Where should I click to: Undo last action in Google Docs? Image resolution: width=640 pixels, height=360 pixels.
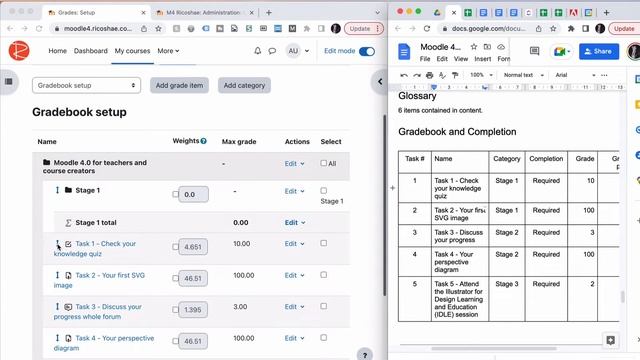click(x=404, y=75)
